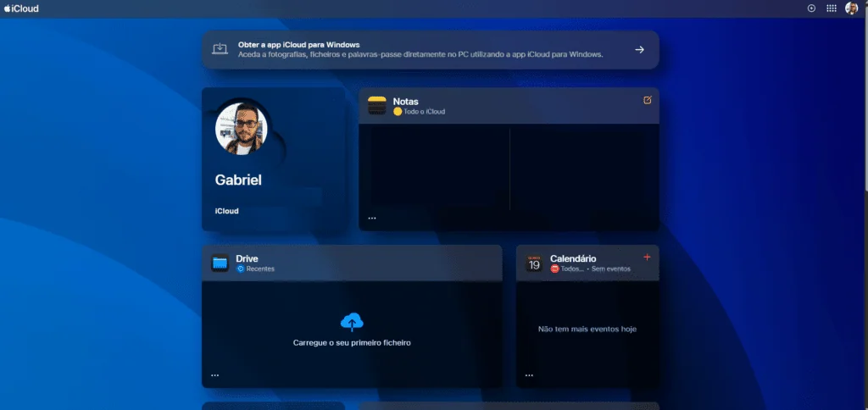Image resolution: width=868 pixels, height=410 pixels.
Task: Open the Notas tile title
Action: pyautogui.click(x=405, y=102)
